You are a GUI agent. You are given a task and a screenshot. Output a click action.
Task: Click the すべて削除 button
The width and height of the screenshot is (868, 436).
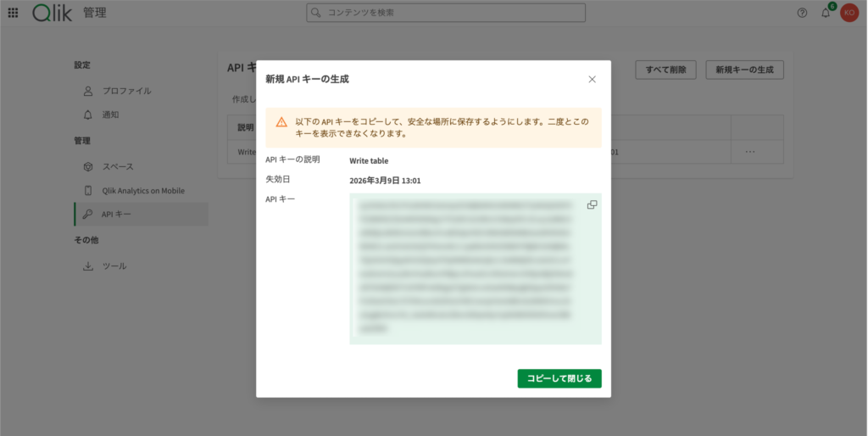665,70
